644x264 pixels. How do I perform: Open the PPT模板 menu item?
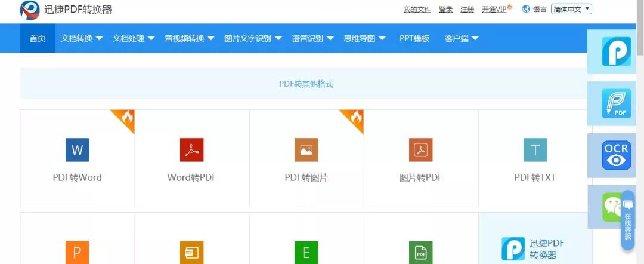click(x=414, y=38)
